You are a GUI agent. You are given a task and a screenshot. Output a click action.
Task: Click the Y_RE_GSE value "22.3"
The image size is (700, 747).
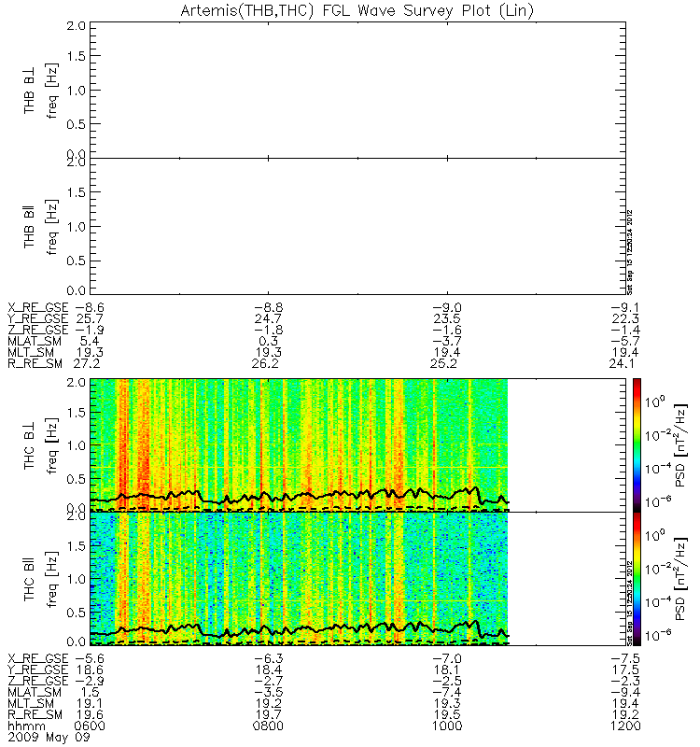(624, 318)
